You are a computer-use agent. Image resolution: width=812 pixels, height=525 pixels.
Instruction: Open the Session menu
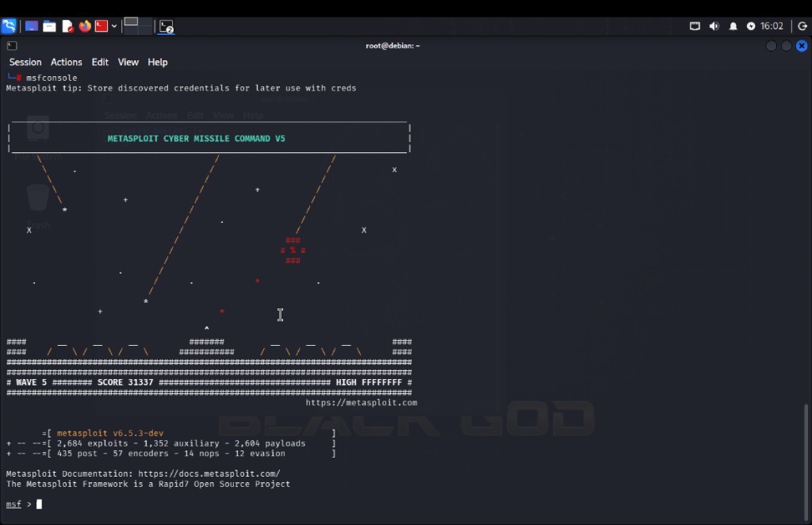pyautogui.click(x=25, y=62)
